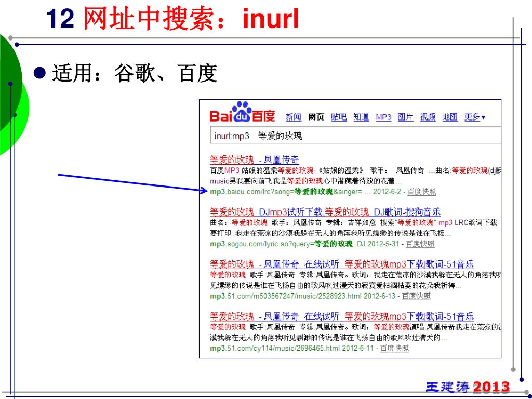Open the 图片 images tab
Screen dimensions: 532x399
tap(405, 117)
